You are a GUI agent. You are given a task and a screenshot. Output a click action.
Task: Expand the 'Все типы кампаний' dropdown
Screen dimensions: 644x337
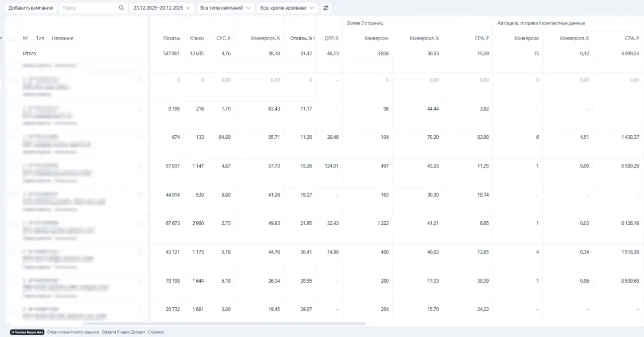click(x=226, y=8)
